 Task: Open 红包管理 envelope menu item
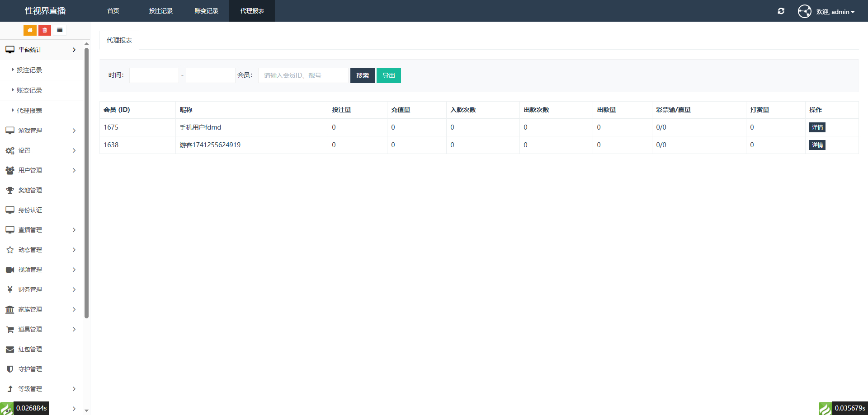pyautogui.click(x=30, y=349)
